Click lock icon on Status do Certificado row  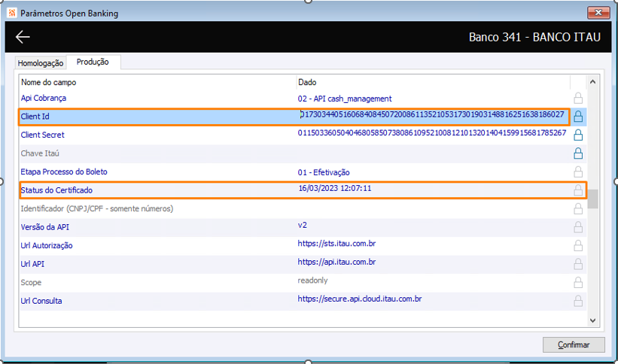(578, 190)
